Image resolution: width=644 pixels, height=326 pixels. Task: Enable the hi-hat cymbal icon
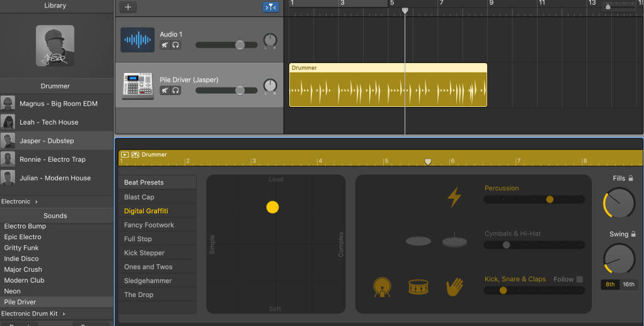coord(454,241)
